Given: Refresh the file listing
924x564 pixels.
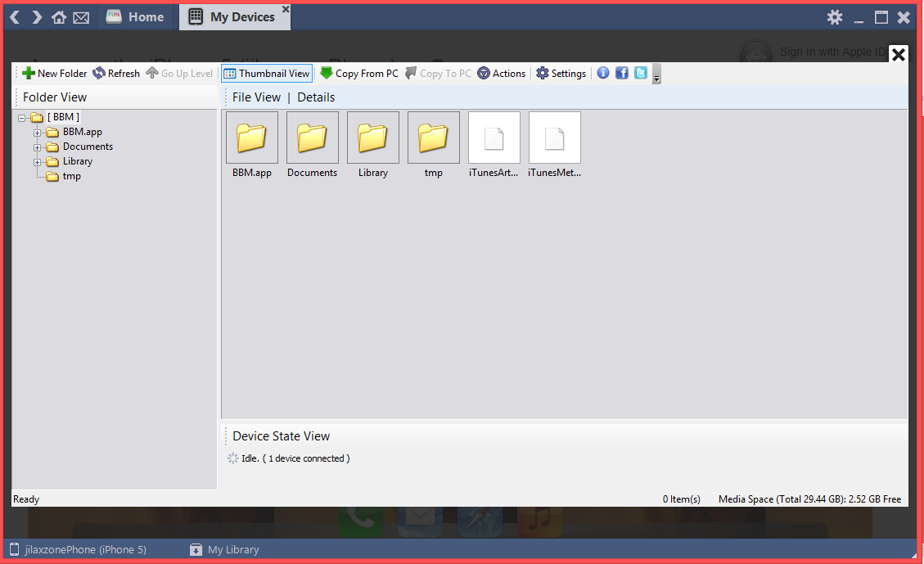Looking at the screenshot, I should click(x=116, y=73).
